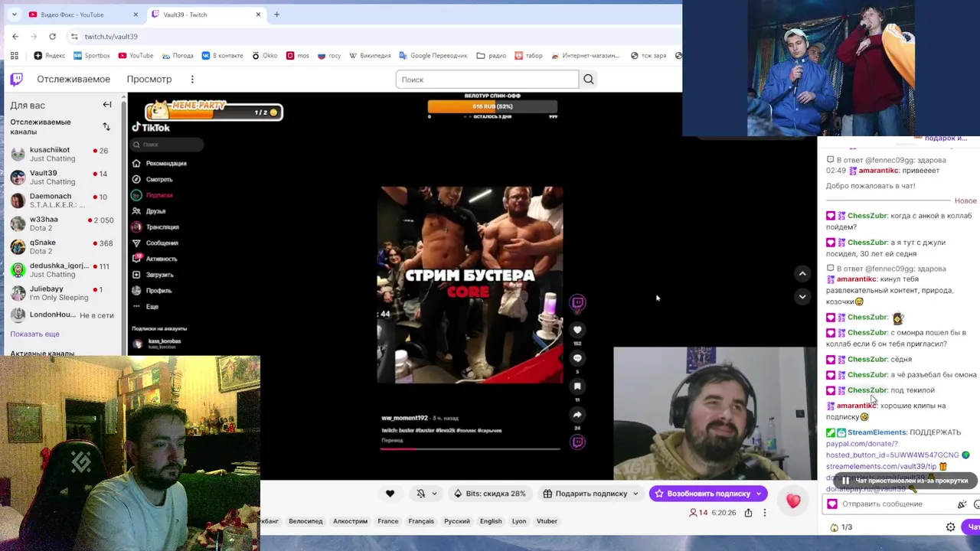Click the heart follow button under the stream
980x551 pixels.
pyautogui.click(x=390, y=494)
